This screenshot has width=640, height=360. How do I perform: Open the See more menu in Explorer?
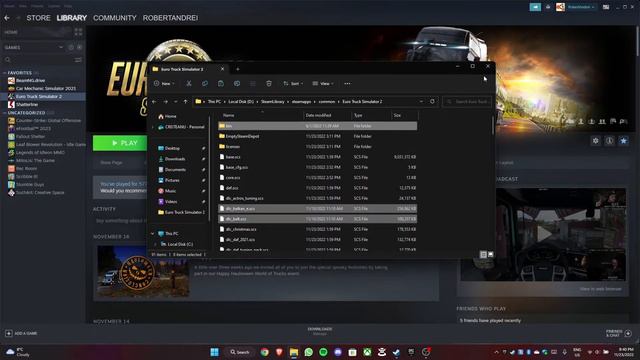[347, 84]
